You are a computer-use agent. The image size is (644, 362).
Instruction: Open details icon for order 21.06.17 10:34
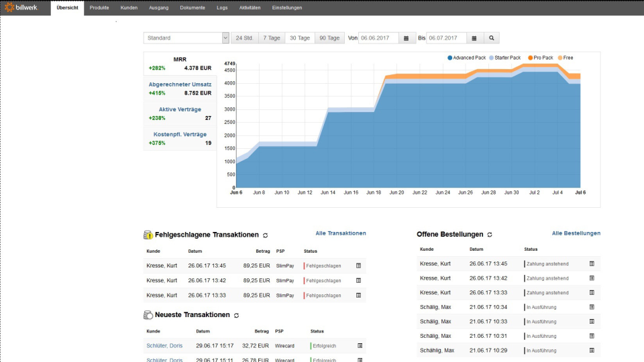[592, 307]
